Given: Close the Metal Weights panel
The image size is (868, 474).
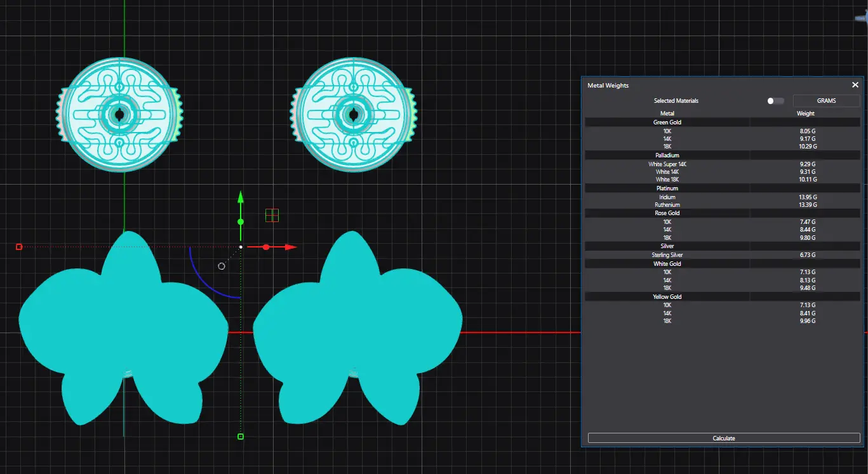Looking at the screenshot, I should pos(855,85).
